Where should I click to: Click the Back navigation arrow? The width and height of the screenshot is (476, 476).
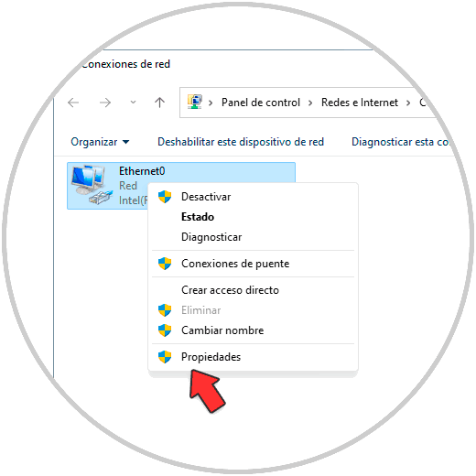pos(73,103)
